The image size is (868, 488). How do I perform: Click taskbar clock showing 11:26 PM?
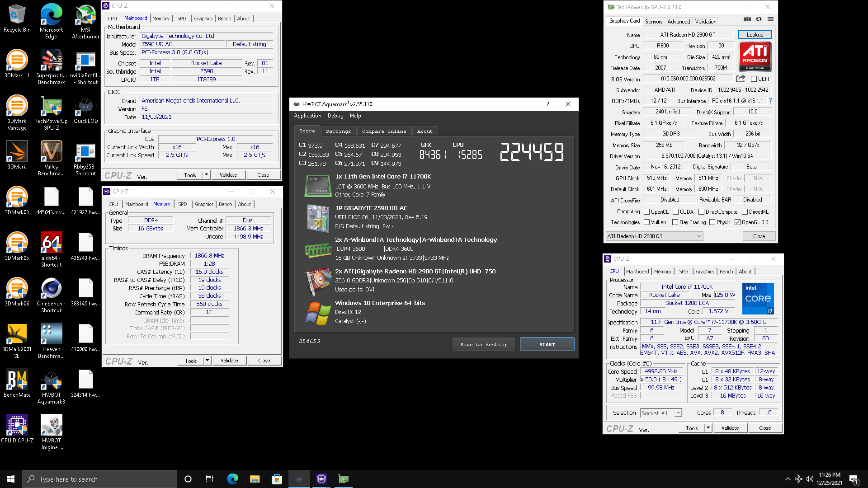(x=829, y=479)
